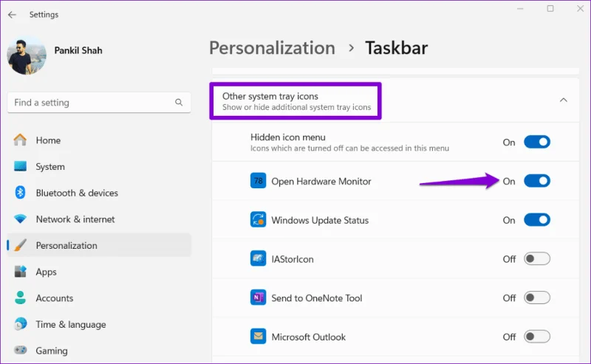The width and height of the screenshot is (591, 364).
Task: Turn on Microsoft Outlook toggle
Action: pos(537,337)
